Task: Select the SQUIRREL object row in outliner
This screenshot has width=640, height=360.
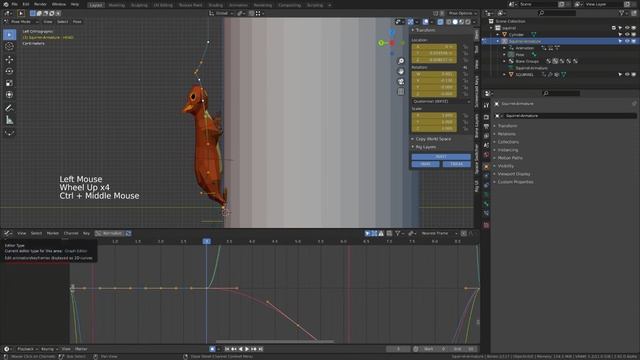Action: [x=524, y=75]
